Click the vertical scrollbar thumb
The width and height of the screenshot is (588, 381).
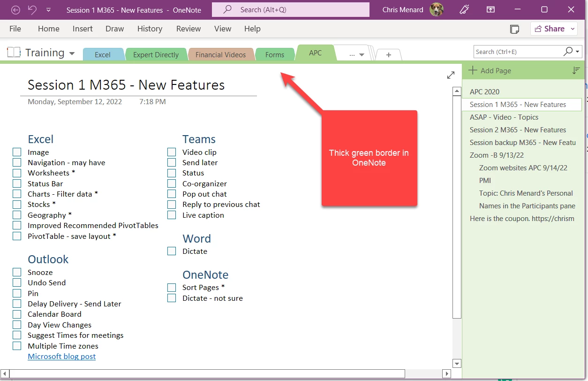pos(457,206)
